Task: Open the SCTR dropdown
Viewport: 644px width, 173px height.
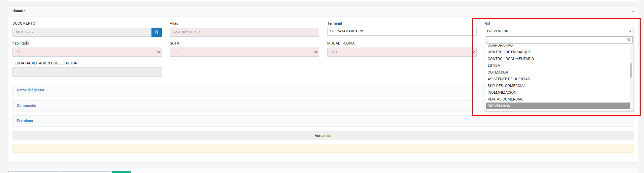Action: (x=244, y=52)
